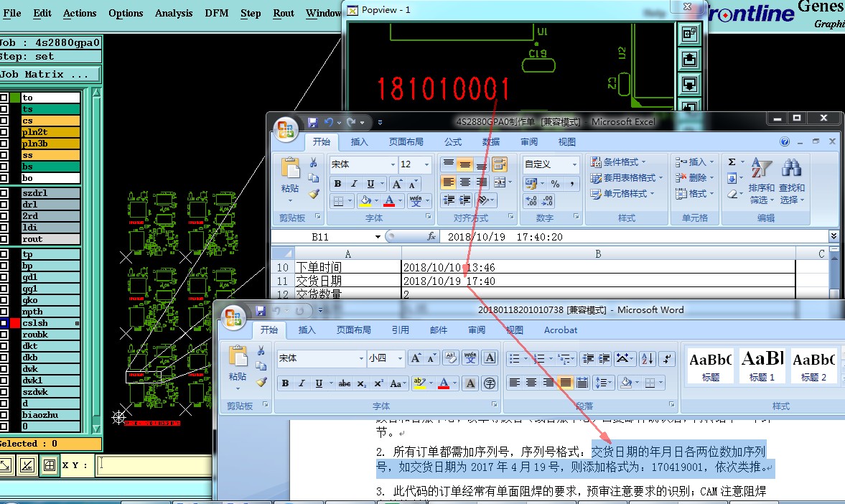
Task: Toggle checkbox for layer biaozhu
Action: click(x=4, y=414)
